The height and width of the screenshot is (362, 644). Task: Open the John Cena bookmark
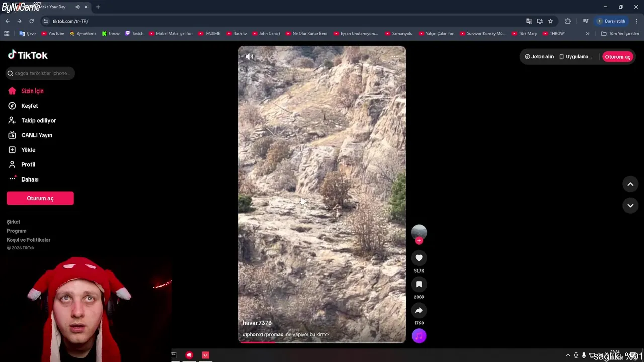click(x=266, y=34)
